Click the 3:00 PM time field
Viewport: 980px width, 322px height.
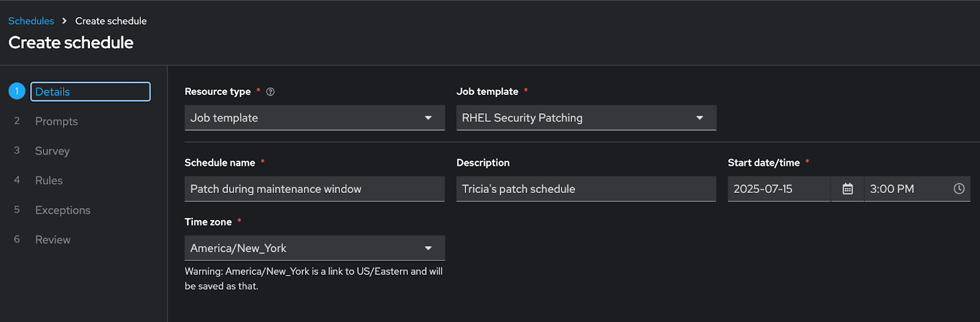point(907,189)
